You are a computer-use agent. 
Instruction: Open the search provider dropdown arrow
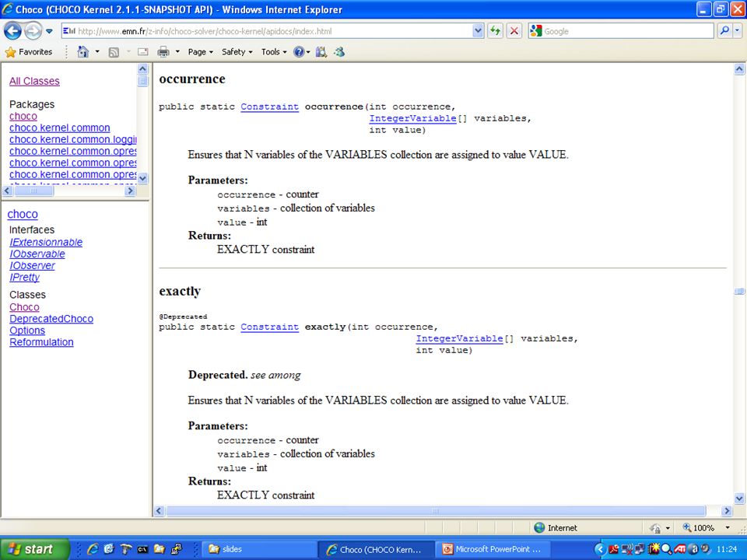click(x=737, y=31)
